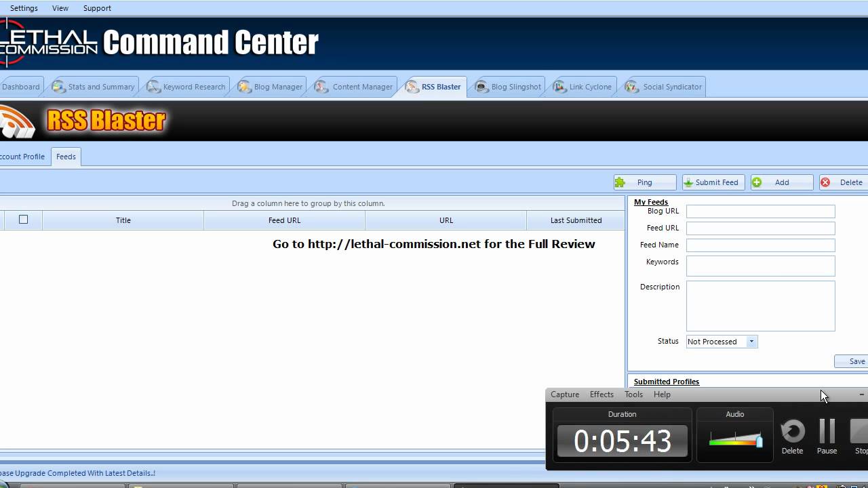
Task: Click the RSS Blaster tab icon
Action: pos(412,87)
